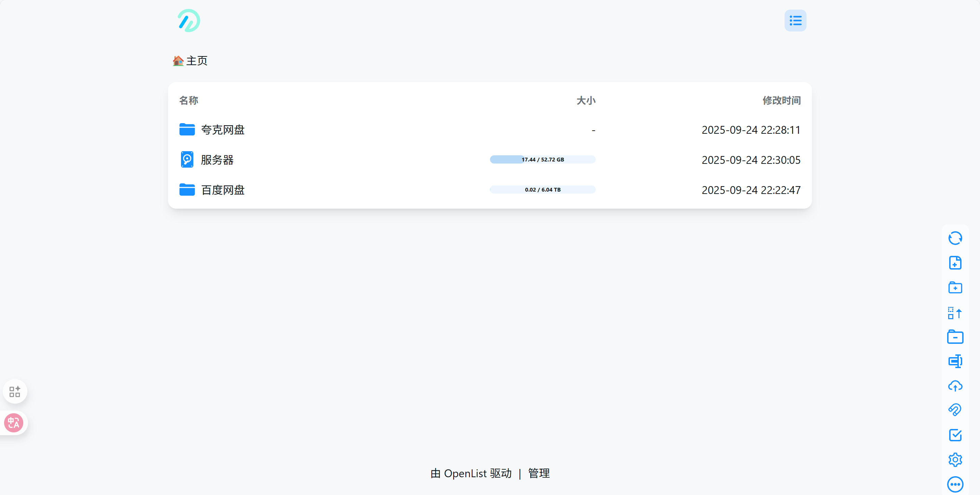Image resolution: width=980 pixels, height=495 pixels.
Task: Open the translation widget
Action: pos(14,423)
